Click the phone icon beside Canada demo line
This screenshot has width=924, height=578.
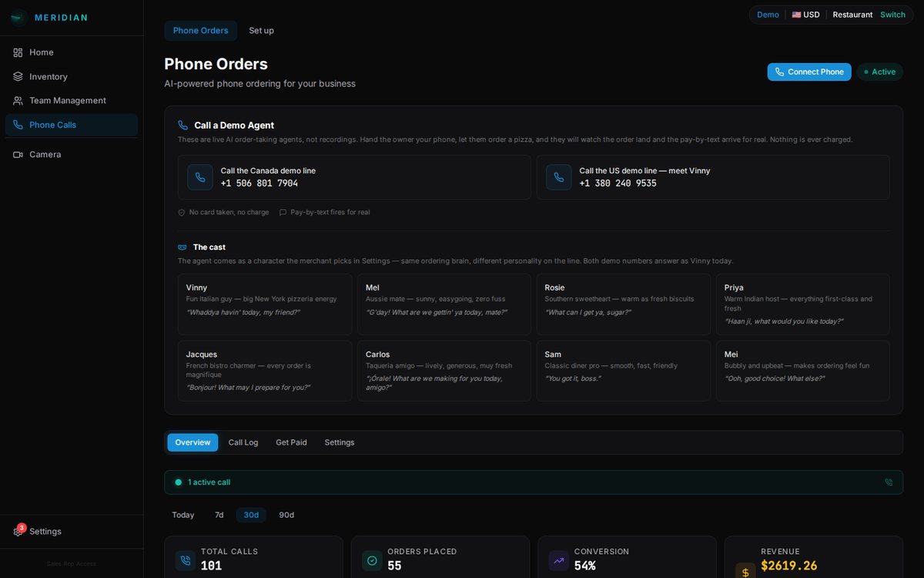(200, 177)
